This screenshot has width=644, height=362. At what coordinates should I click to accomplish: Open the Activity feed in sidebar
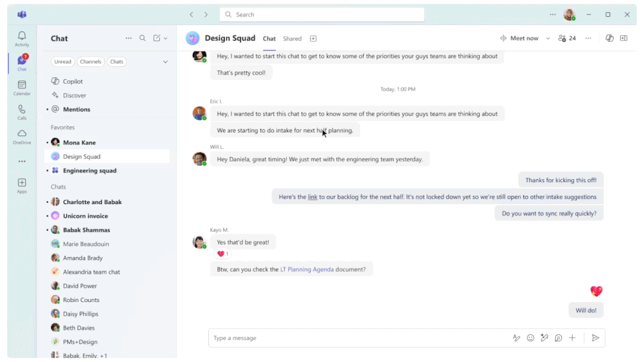[22, 39]
